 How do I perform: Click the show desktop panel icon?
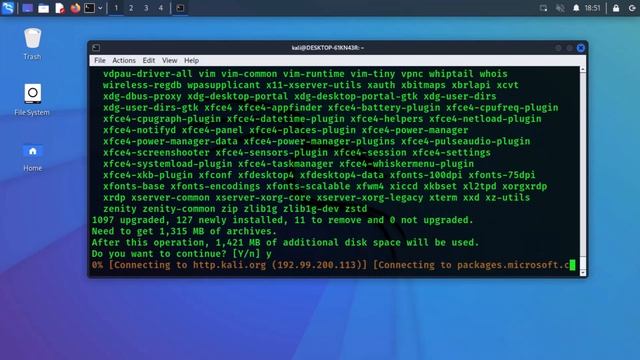[x=27, y=8]
